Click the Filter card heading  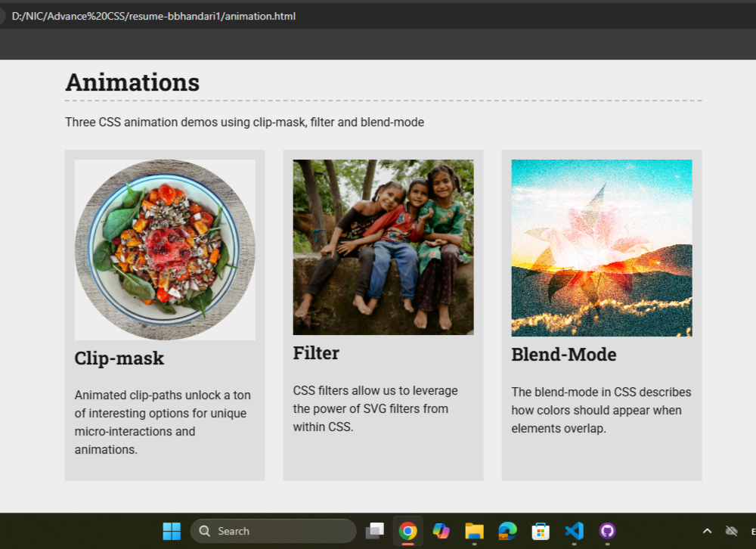(x=316, y=353)
